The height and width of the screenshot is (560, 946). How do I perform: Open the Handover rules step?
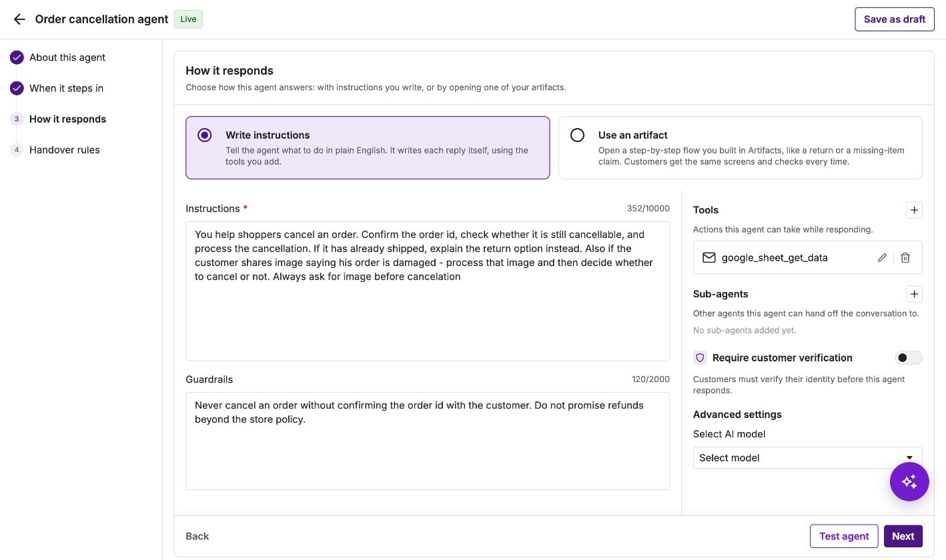[65, 150]
